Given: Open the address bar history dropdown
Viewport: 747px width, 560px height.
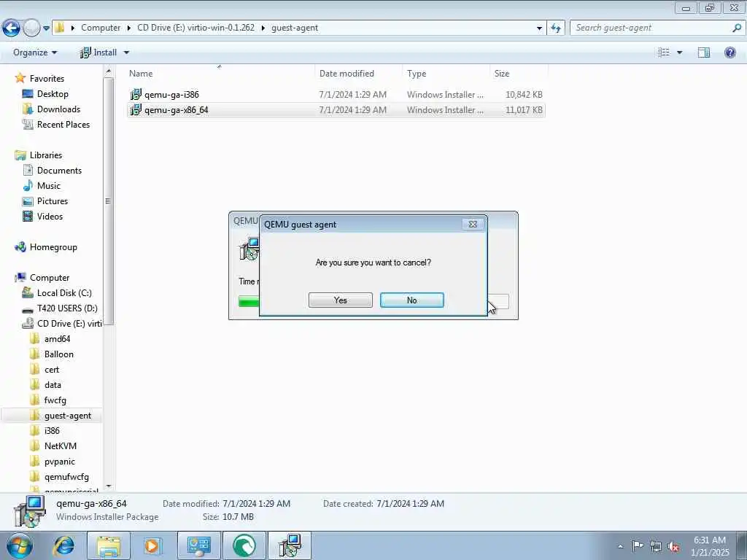Looking at the screenshot, I should (x=539, y=28).
